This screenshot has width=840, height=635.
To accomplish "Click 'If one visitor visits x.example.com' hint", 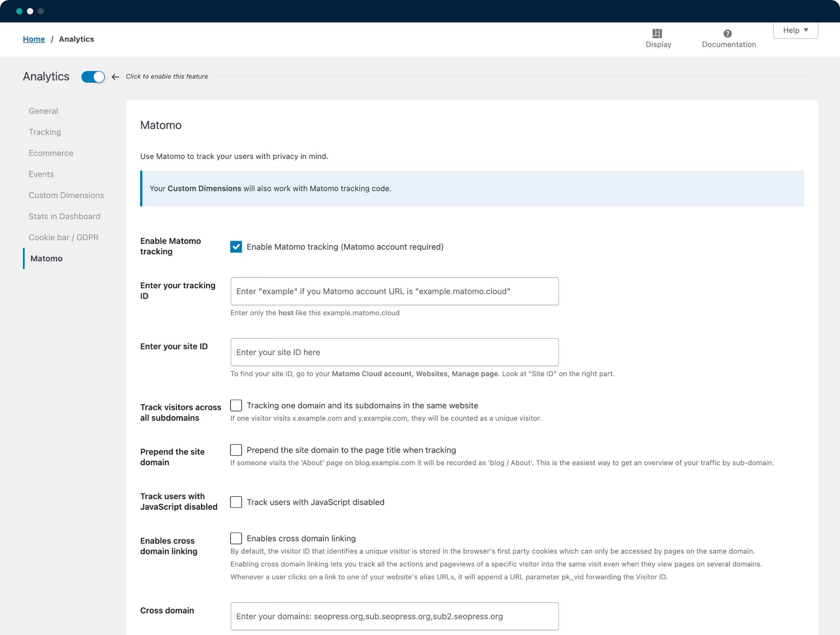I will [x=386, y=419].
